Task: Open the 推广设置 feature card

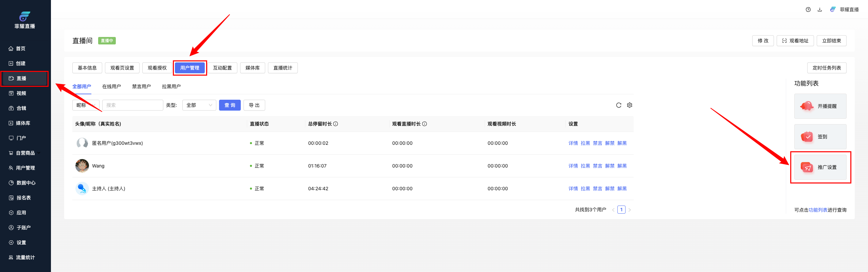Action: [x=820, y=167]
